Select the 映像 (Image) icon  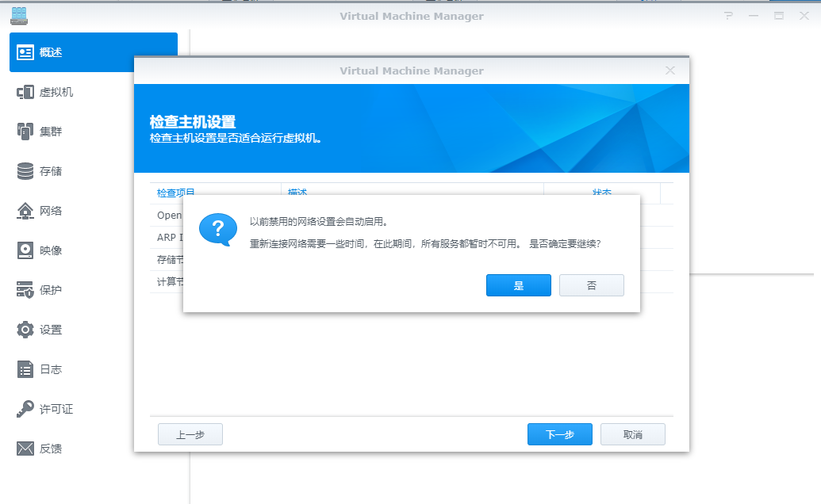pyautogui.click(x=48, y=250)
